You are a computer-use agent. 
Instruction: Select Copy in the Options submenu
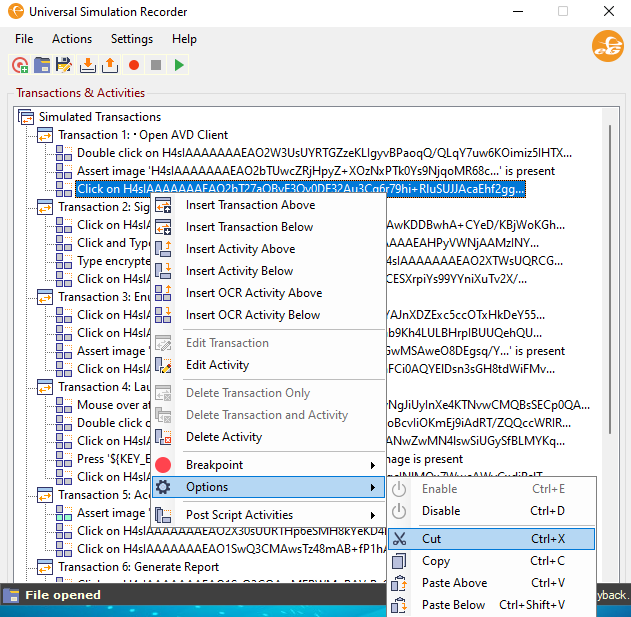coord(436,561)
